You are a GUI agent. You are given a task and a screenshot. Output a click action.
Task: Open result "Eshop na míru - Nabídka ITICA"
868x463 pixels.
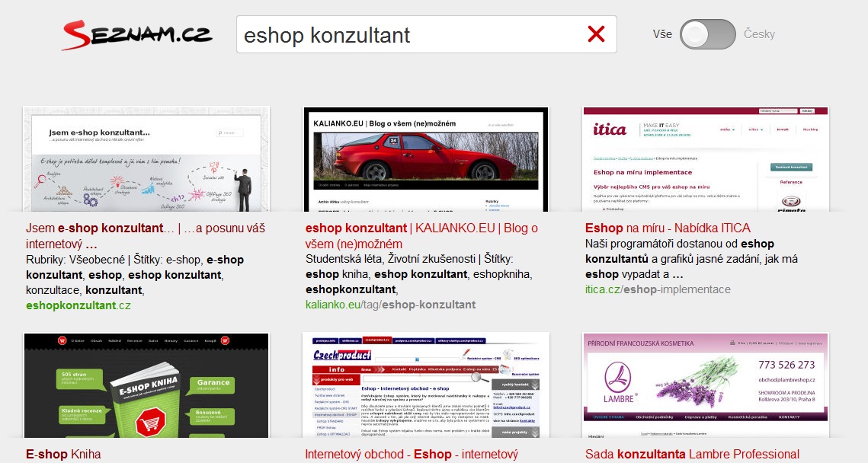(668, 228)
